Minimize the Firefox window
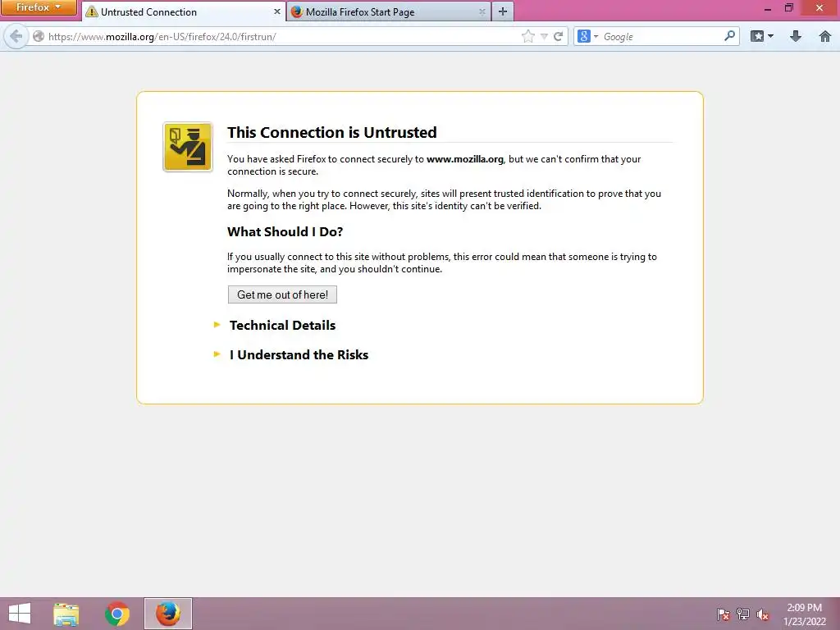 (768, 8)
